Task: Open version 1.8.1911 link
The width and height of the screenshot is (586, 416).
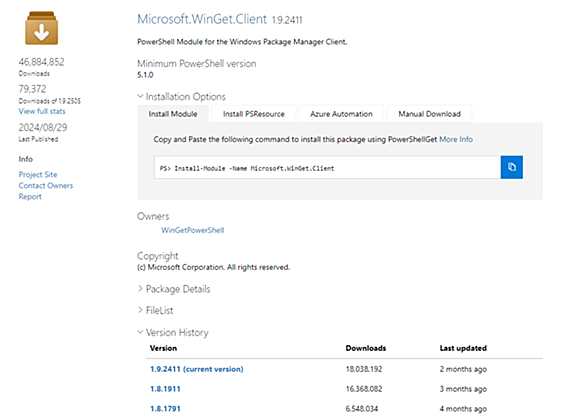Action: click(x=165, y=389)
